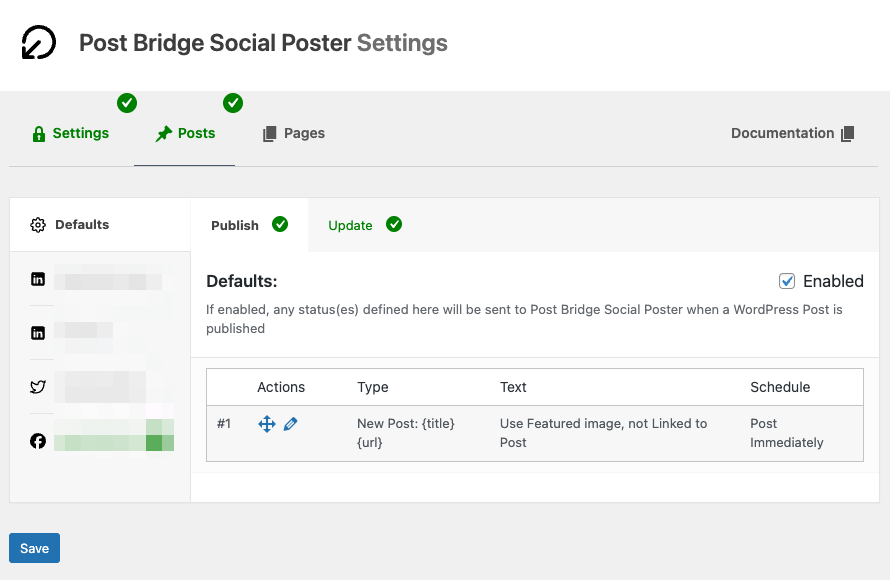Click the Documentation book icon
Image resolution: width=890 pixels, height=580 pixels.
coord(848,134)
